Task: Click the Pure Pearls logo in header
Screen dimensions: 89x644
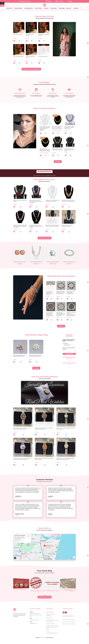Action: [44, 5]
